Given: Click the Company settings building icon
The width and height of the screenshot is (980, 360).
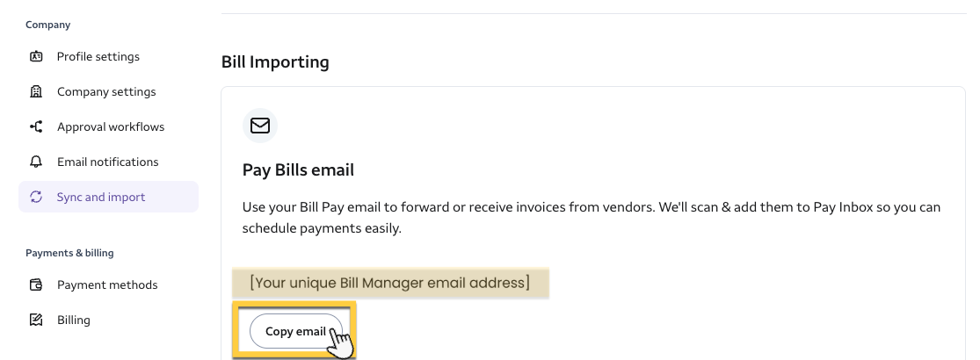Looking at the screenshot, I should coord(36,92).
